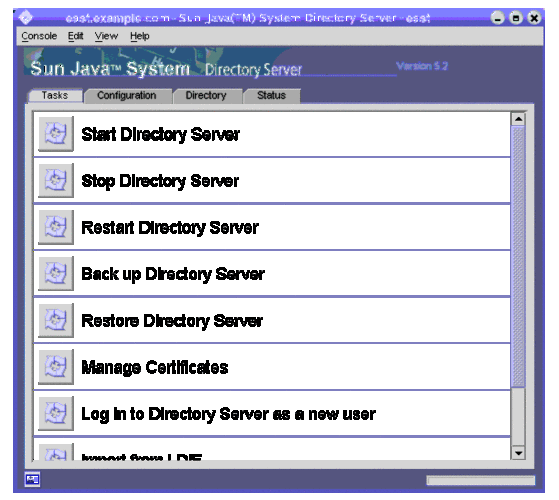Click the Back up Directory Server icon
This screenshot has height=500, width=559.
56,273
